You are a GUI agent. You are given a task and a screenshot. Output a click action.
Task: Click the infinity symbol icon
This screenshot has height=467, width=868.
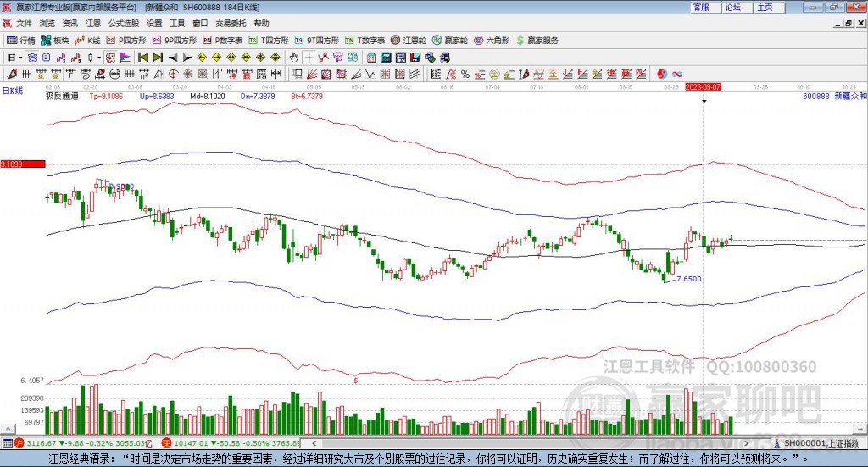click(x=676, y=74)
